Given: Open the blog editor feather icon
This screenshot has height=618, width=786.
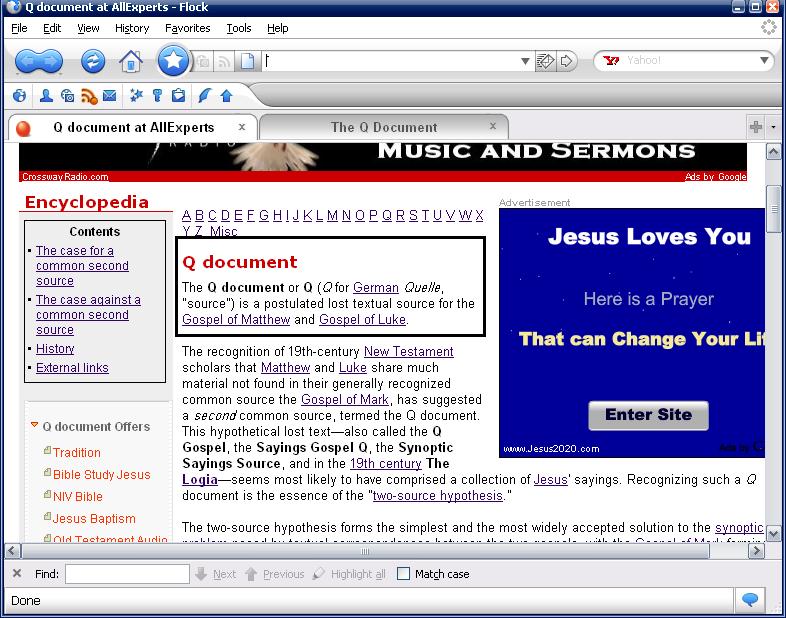Looking at the screenshot, I should click(x=205, y=96).
